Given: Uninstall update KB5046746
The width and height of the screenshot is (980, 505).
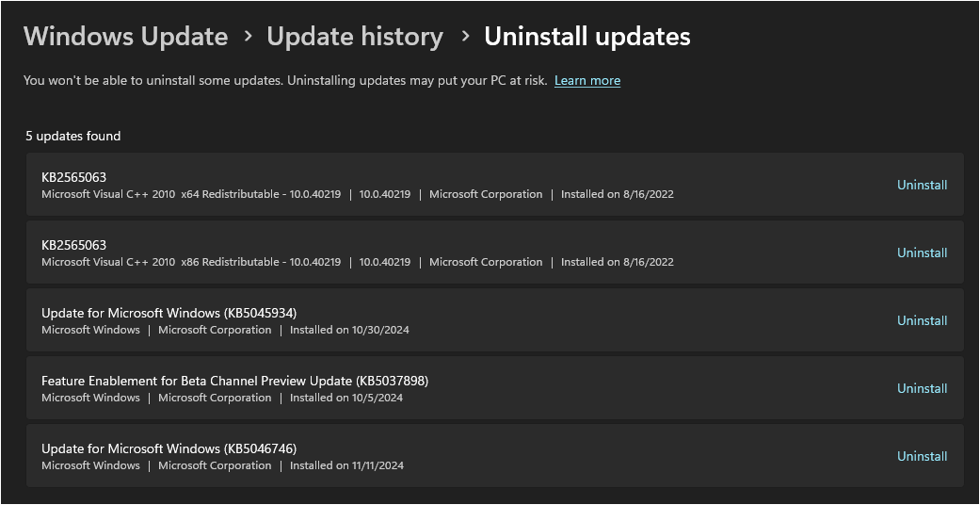Looking at the screenshot, I should coord(922,456).
